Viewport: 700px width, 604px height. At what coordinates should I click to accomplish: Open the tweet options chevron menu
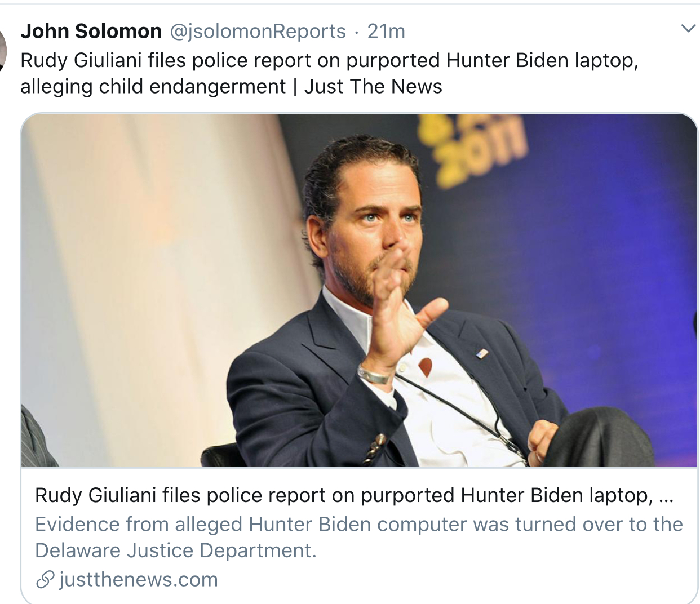(688, 29)
